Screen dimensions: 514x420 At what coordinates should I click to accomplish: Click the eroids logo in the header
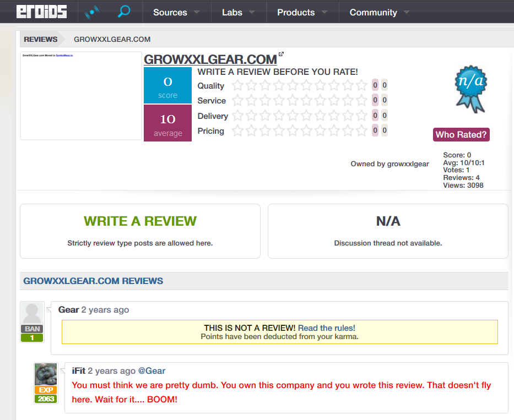(41, 12)
